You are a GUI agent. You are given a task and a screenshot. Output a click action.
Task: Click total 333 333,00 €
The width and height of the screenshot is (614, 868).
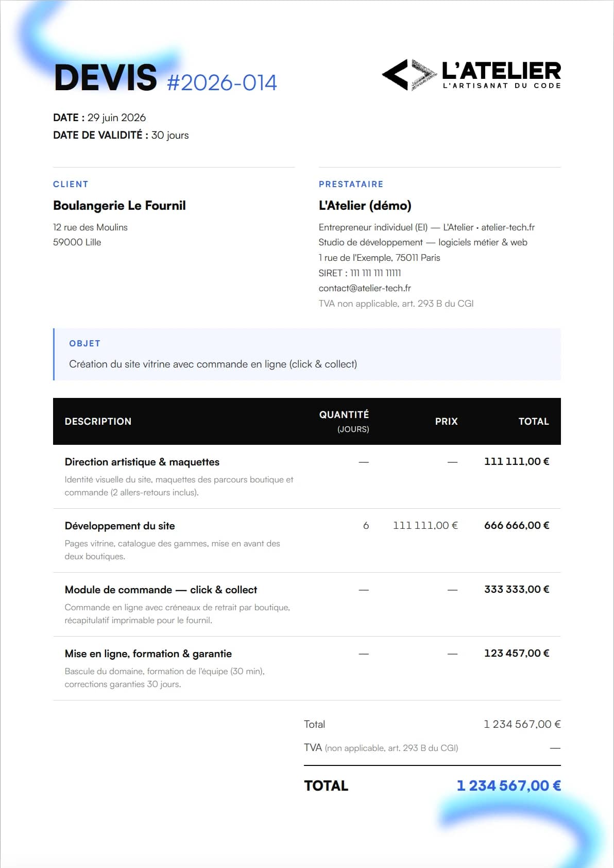coord(517,589)
